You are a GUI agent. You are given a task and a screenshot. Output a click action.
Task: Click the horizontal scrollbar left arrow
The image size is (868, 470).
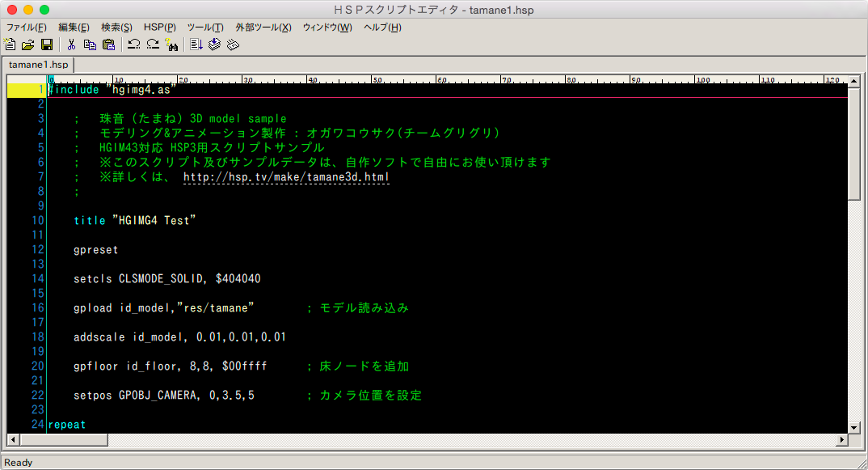pyautogui.click(x=13, y=439)
